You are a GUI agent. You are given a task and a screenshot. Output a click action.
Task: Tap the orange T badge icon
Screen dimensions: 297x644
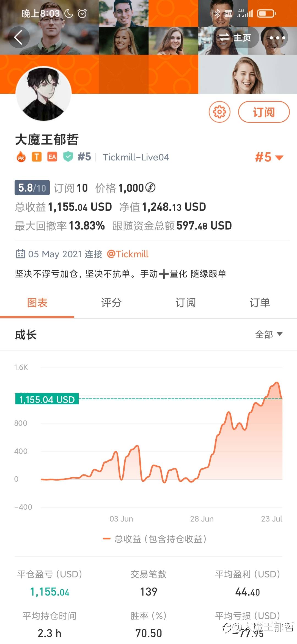[37, 157]
